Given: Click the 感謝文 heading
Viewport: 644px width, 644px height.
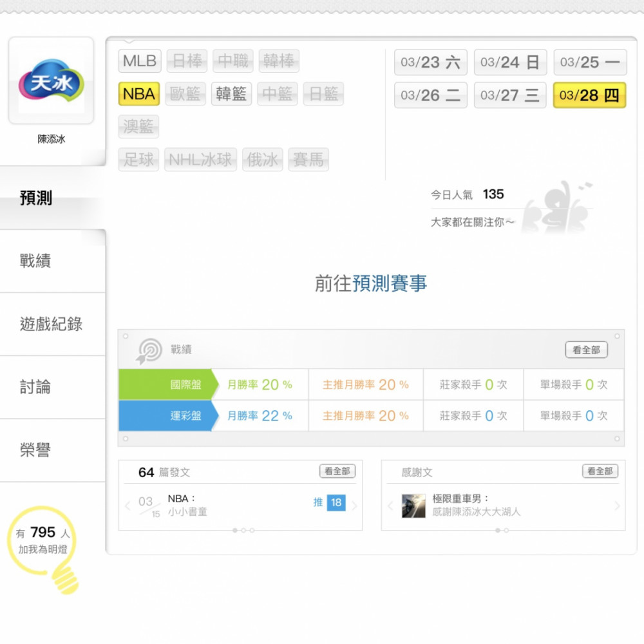Looking at the screenshot, I should (x=417, y=472).
